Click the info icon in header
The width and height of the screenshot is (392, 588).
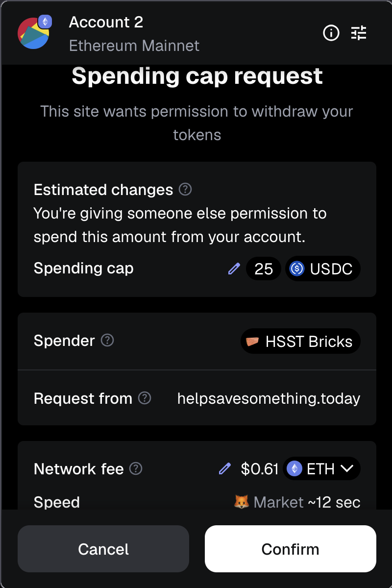pyautogui.click(x=331, y=33)
